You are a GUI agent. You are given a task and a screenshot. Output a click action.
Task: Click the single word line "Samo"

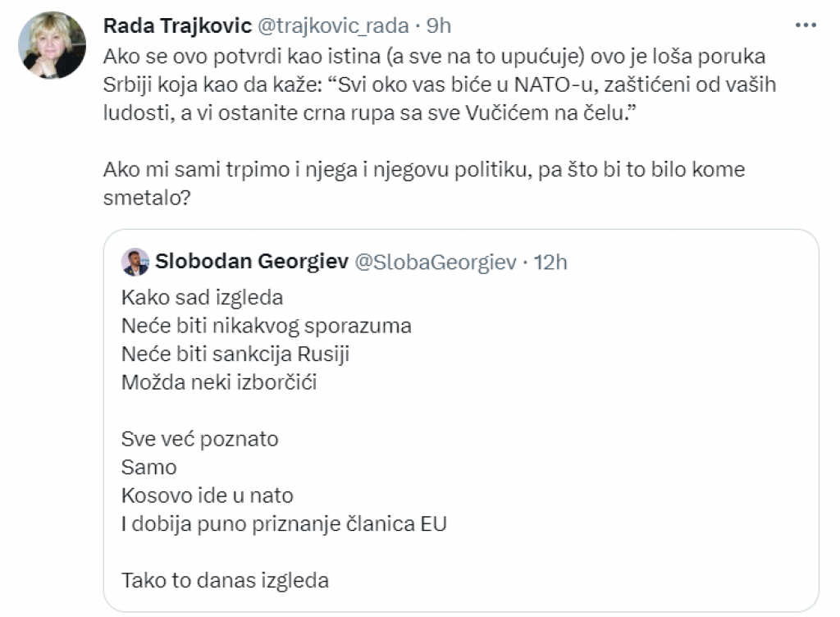coord(148,468)
